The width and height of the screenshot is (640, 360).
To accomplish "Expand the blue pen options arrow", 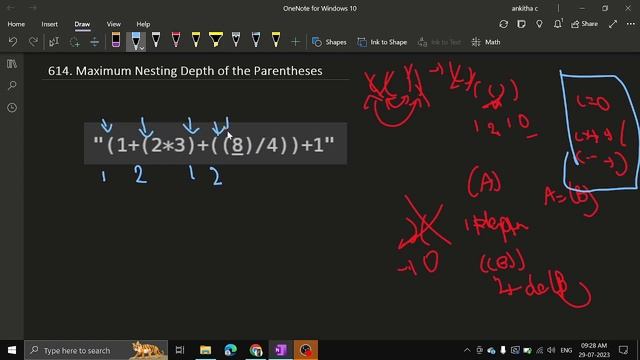I will pyautogui.click(x=142, y=48).
